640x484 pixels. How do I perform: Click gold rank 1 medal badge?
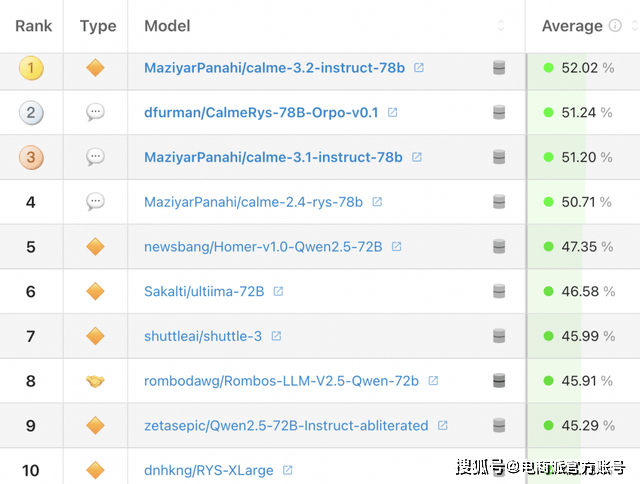[31, 68]
